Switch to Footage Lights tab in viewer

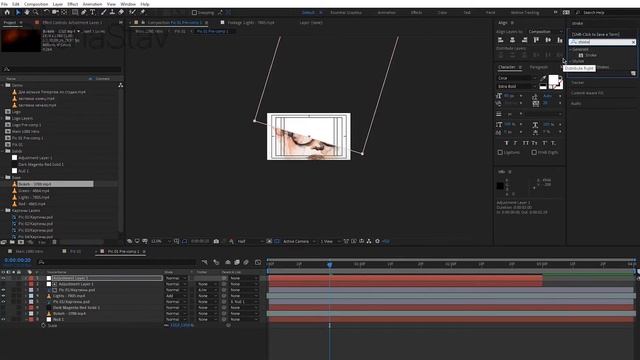click(251, 22)
